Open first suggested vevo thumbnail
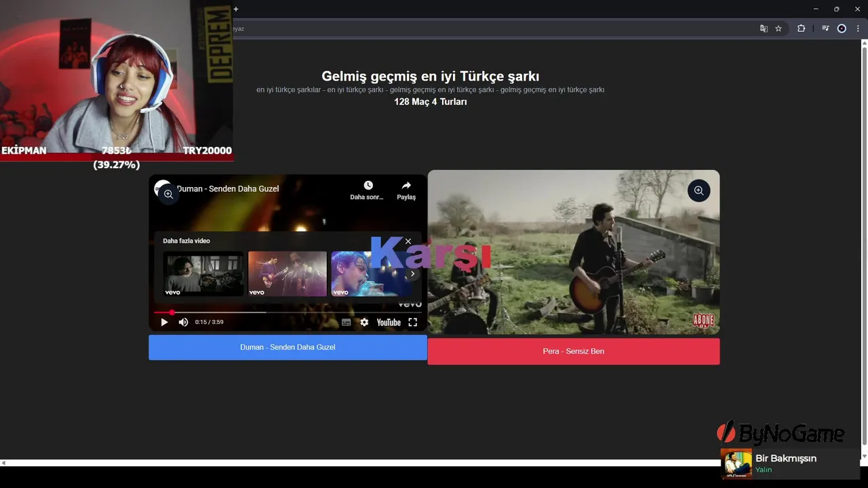 [203, 274]
